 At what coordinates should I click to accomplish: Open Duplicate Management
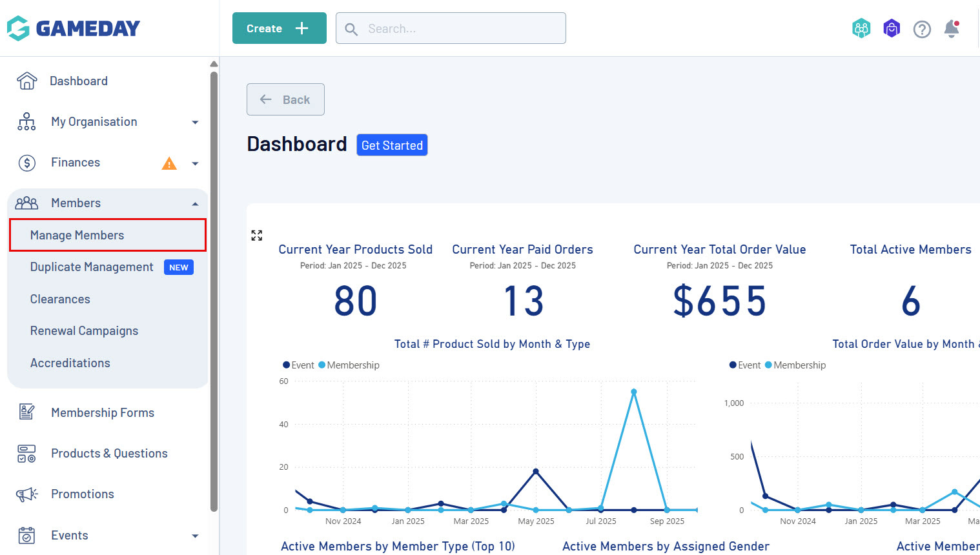92,267
